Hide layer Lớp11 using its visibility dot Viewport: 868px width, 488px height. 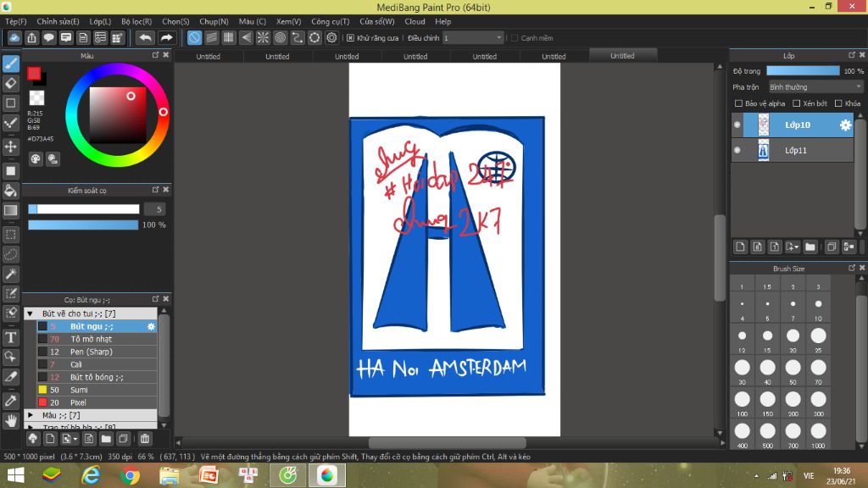click(x=737, y=150)
